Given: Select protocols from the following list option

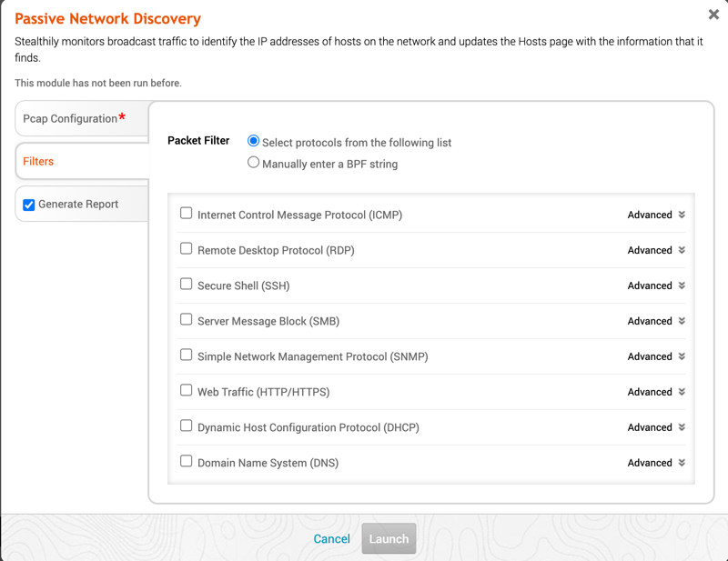Looking at the screenshot, I should (254, 142).
